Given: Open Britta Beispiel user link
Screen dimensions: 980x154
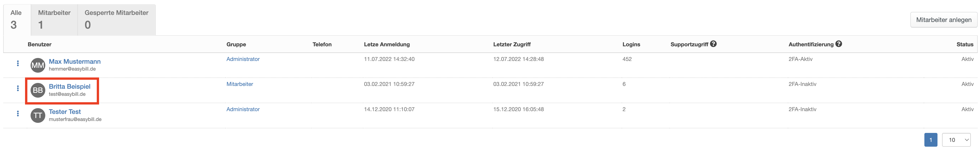Looking at the screenshot, I should (70, 86).
